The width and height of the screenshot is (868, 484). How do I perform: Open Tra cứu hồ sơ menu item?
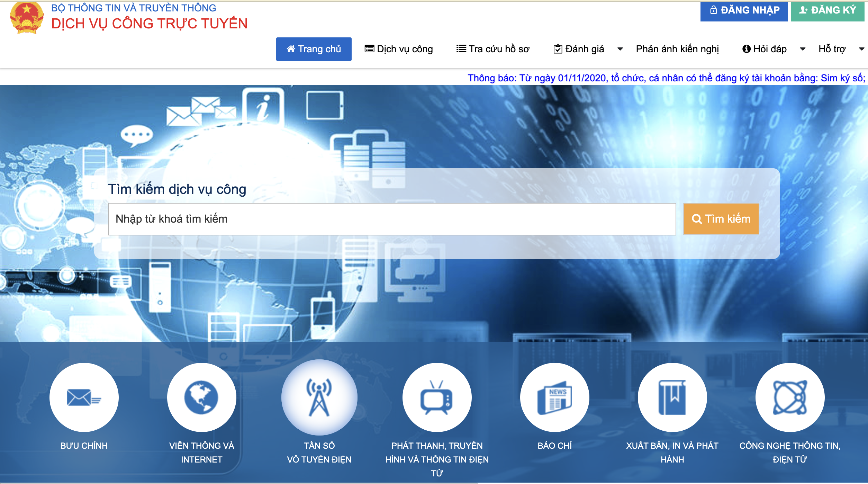[493, 49]
